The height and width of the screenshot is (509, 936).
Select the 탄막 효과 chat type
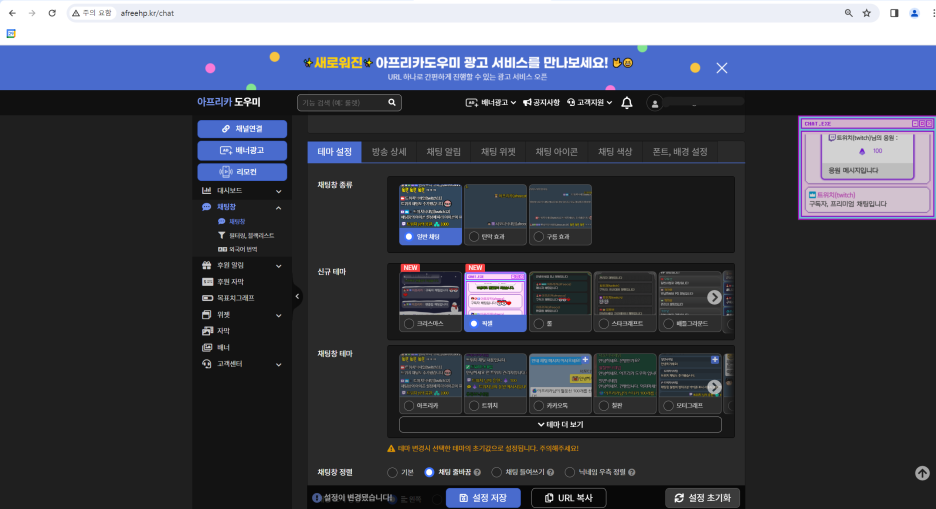tap(495, 214)
